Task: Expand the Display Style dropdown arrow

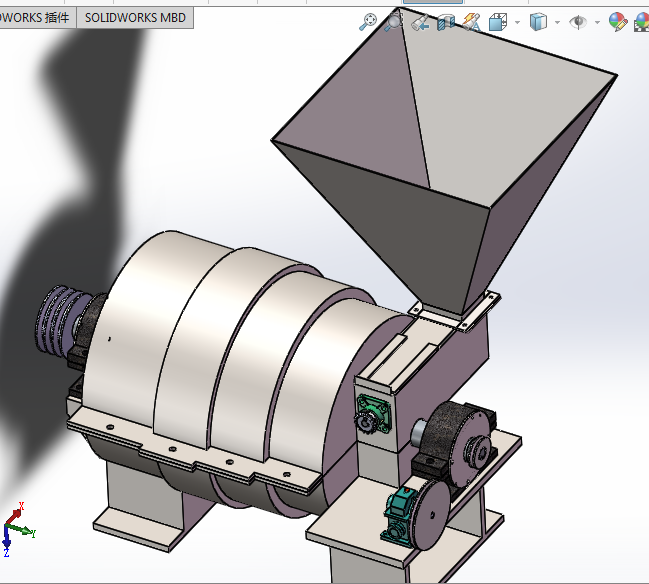Action: coord(558,22)
